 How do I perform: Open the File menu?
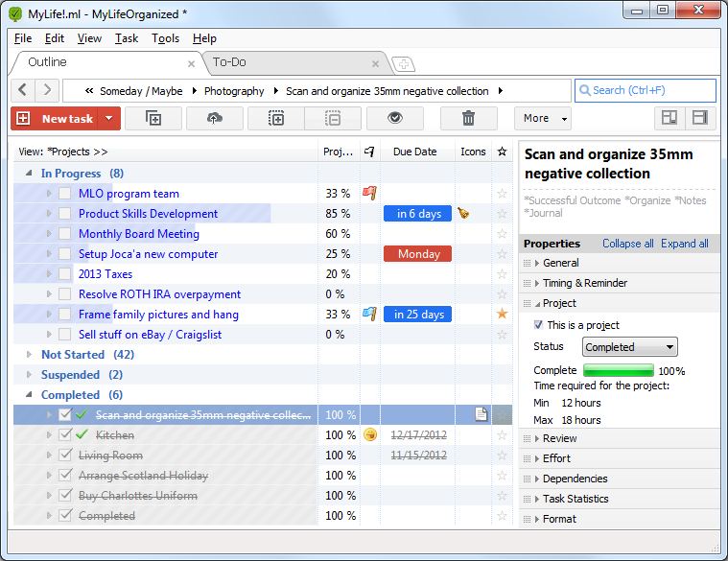point(23,38)
